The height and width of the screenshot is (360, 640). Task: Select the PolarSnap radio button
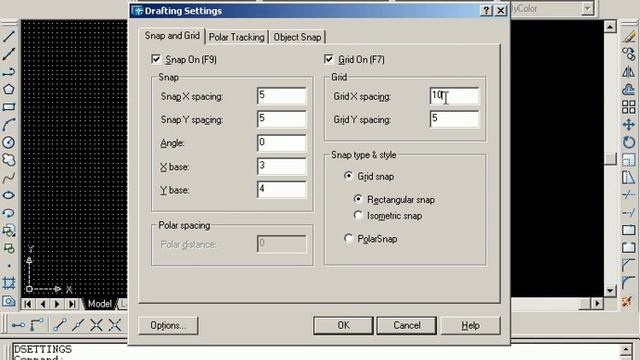pos(348,238)
